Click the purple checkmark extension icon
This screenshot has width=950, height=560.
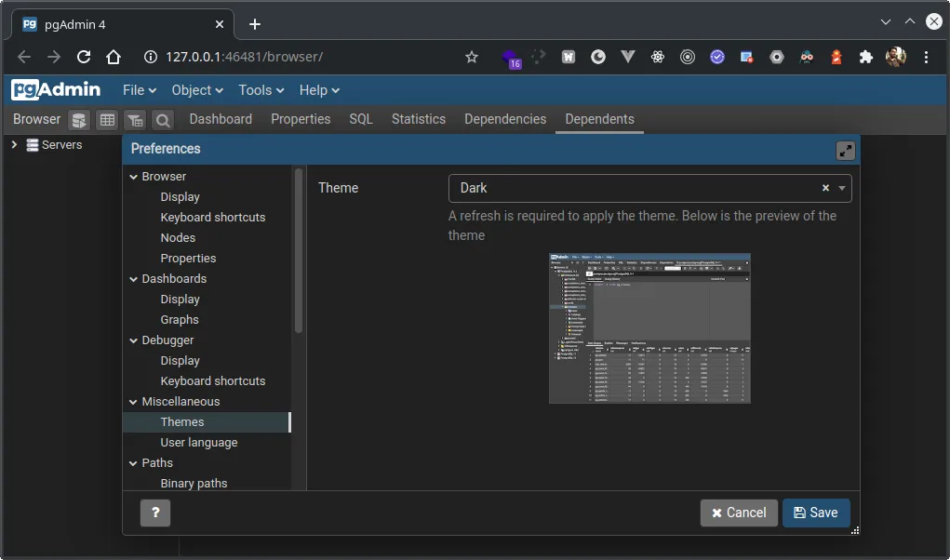pos(717,57)
